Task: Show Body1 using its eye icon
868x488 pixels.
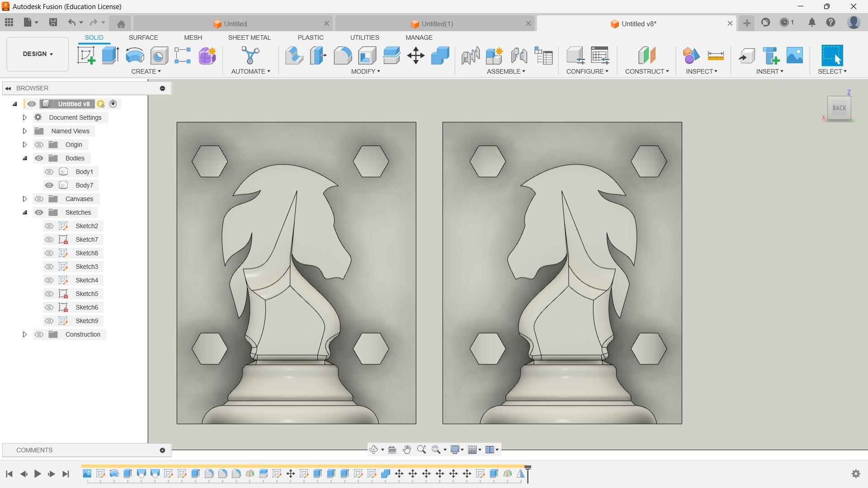Action: click(49, 172)
